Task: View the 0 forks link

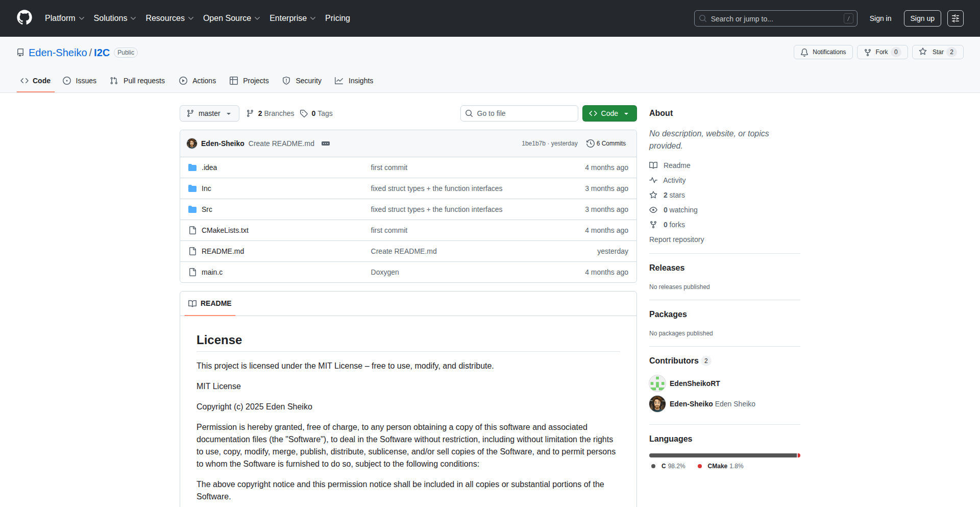Action: coord(667,225)
